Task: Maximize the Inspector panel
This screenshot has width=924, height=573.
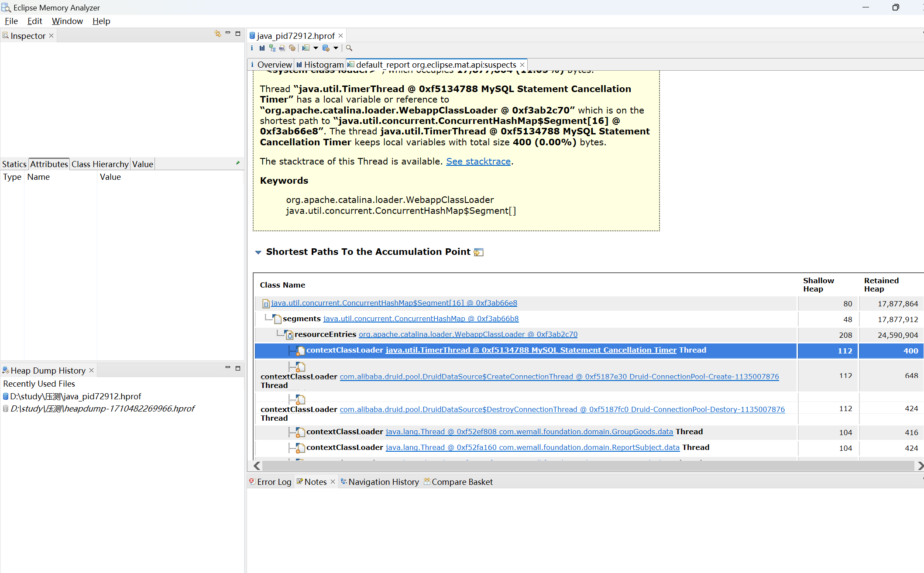Action: pyautogui.click(x=238, y=34)
